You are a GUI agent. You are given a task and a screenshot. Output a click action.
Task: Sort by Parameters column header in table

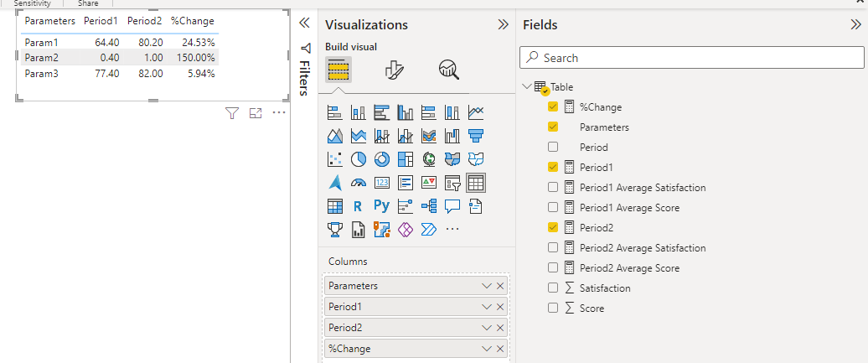click(x=49, y=21)
